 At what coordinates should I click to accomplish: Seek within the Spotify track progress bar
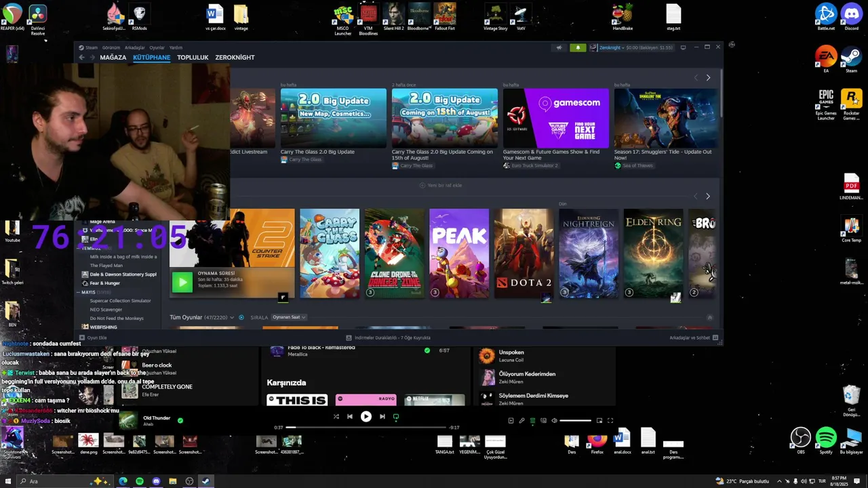[x=367, y=428]
